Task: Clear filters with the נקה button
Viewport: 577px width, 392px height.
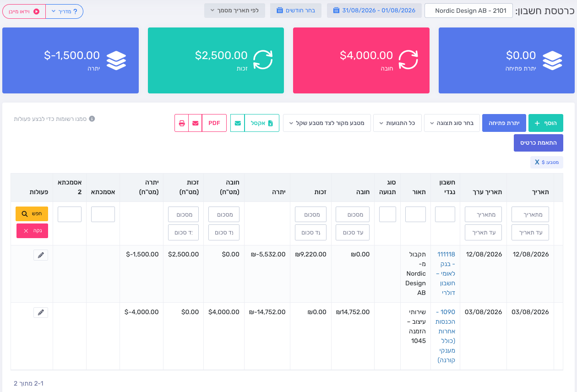Action: [x=32, y=231]
